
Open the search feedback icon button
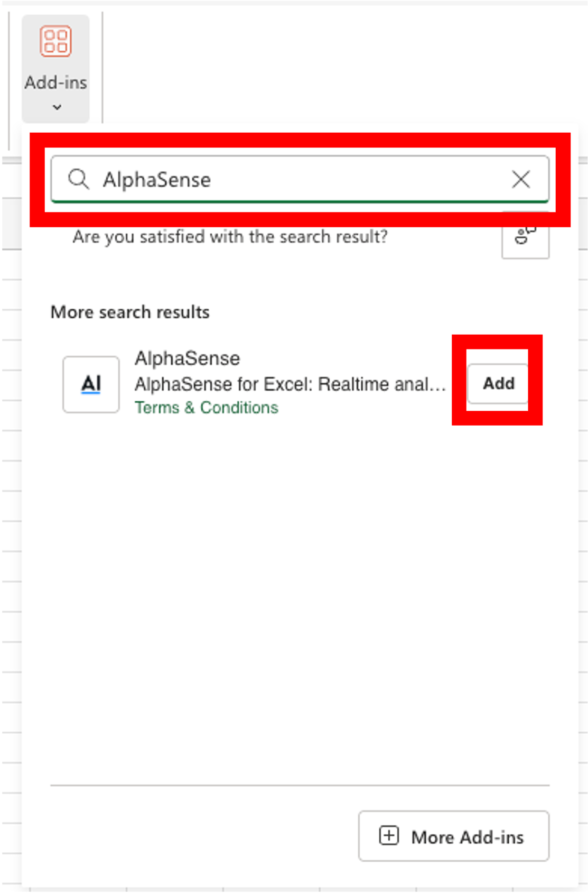(525, 236)
